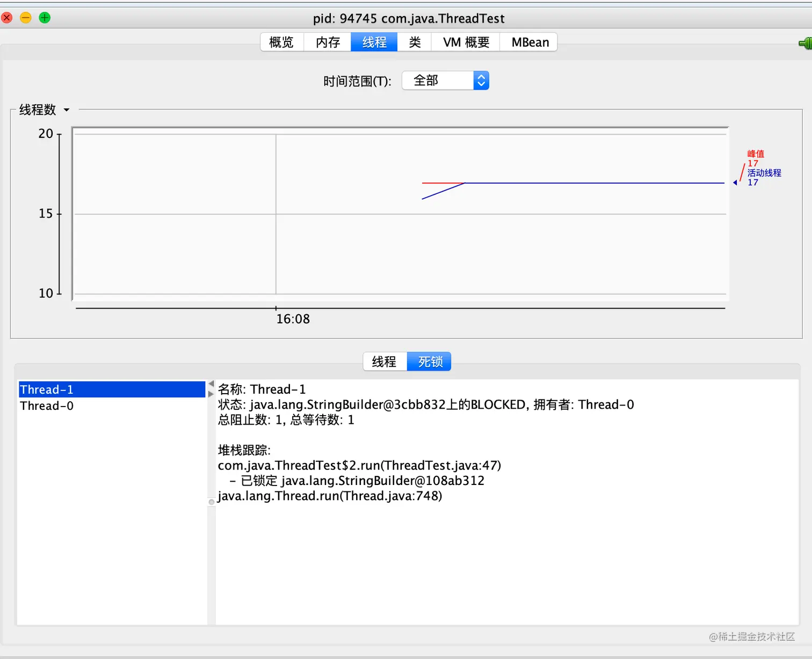The image size is (812, 659).
Task: Open the 概览 overview tab
Action: click(x=282, y=42)
